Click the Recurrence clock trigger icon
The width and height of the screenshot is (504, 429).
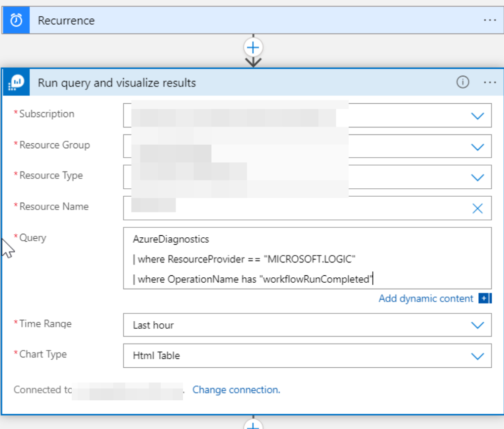click(16, 20)
